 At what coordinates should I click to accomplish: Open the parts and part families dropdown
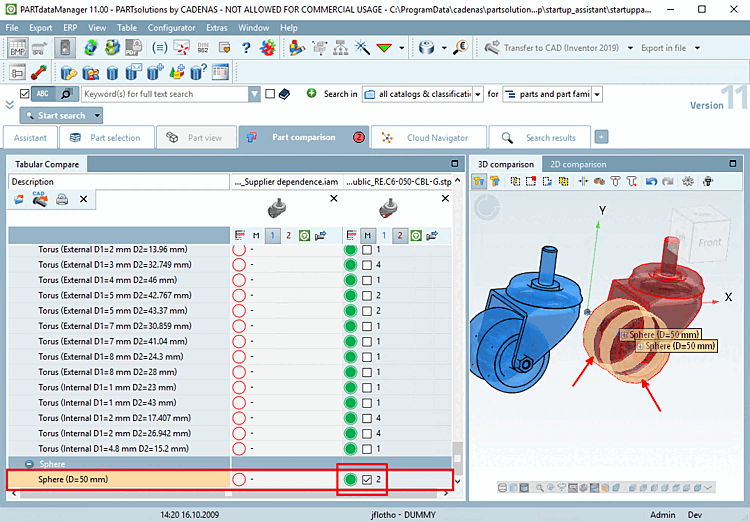click(597, 94)
